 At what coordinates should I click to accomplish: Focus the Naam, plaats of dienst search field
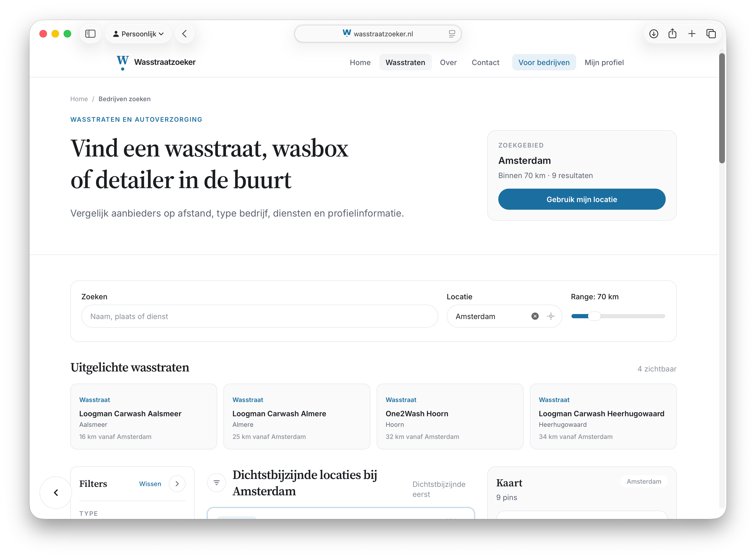(x=260, y=316)
